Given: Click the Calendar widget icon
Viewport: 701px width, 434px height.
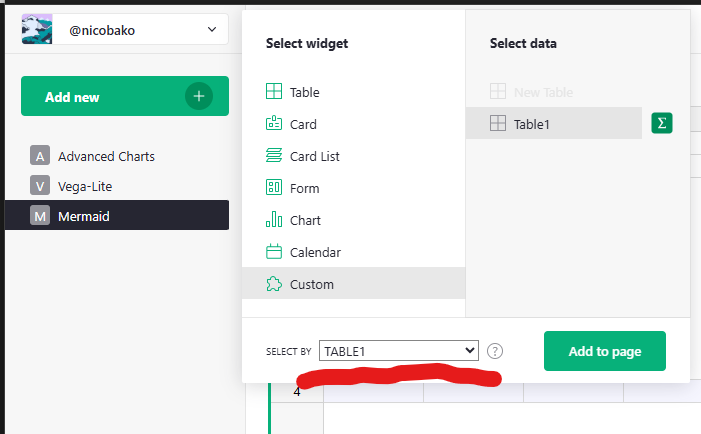Looking at the screenshot, I should (x=274, y=252).
